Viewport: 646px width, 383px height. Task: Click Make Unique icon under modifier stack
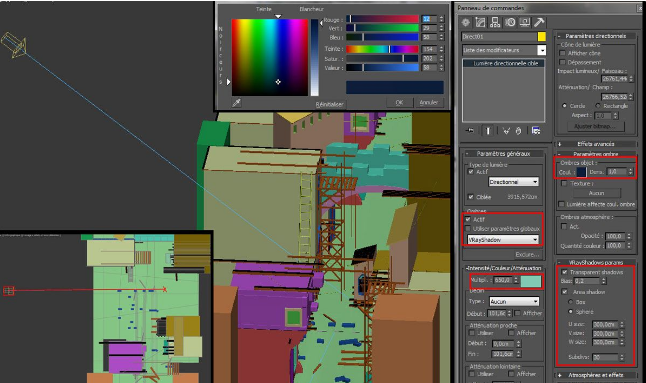pos(506,131)
